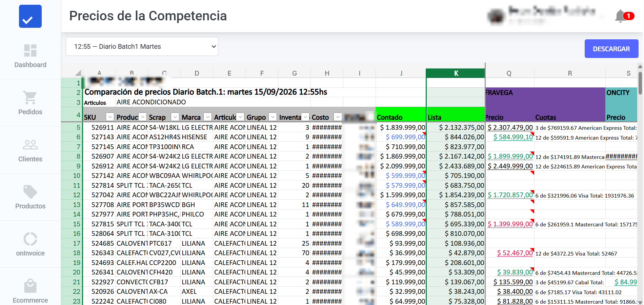Select the row 12 header

pos(72,195)
